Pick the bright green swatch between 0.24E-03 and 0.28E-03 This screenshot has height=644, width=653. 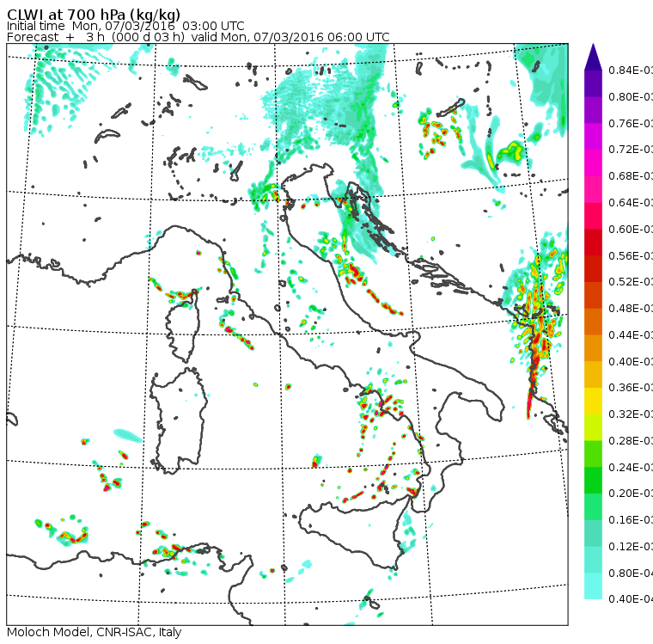tap(593, 453)
